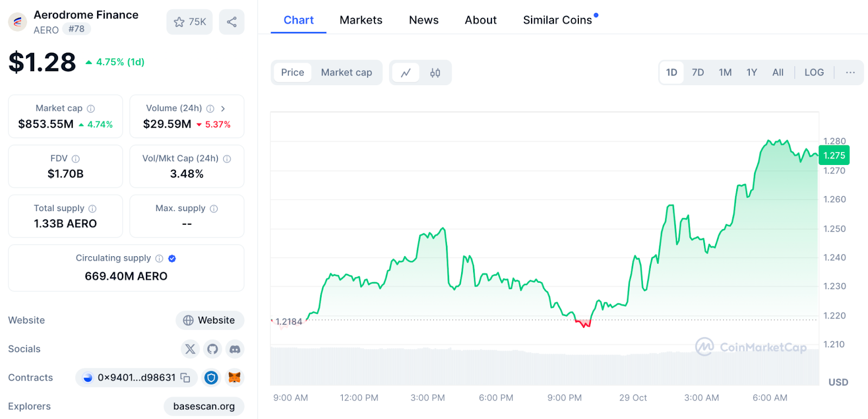Switch to the Similar Coins tab
The height and width of the screenshot is (419, 868).
[558, 20]
